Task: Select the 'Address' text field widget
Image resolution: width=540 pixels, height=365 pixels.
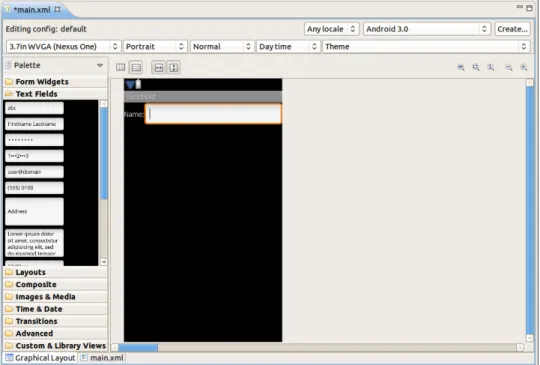Action: [34, 211]
